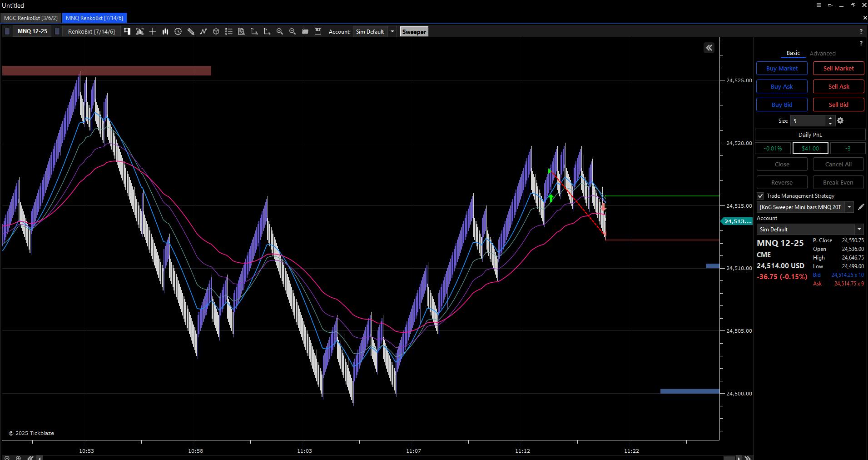
Task: Edit trade strategy with pencil icon
Action: click(861, 207)
